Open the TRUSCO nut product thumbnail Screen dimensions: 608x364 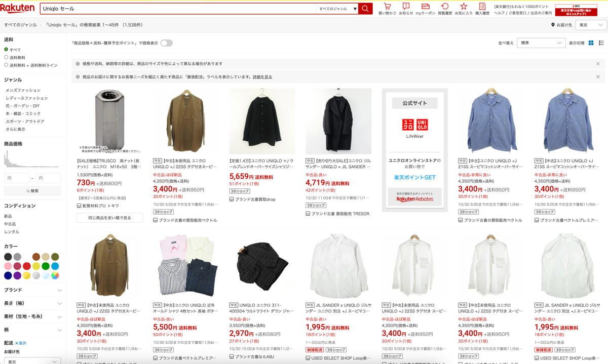109,122
